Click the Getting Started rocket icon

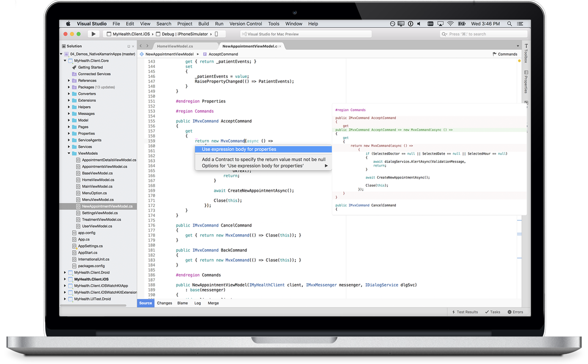[74, 67]
